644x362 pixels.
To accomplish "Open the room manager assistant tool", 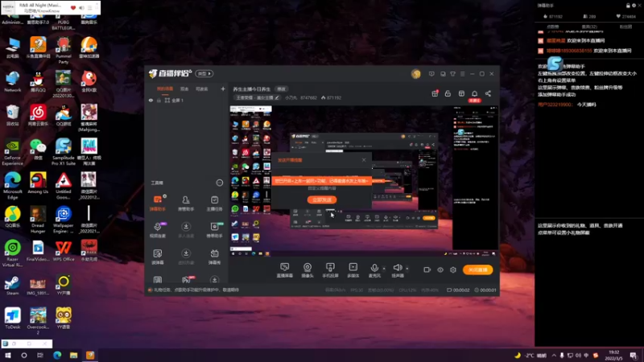I will point(186,203).
